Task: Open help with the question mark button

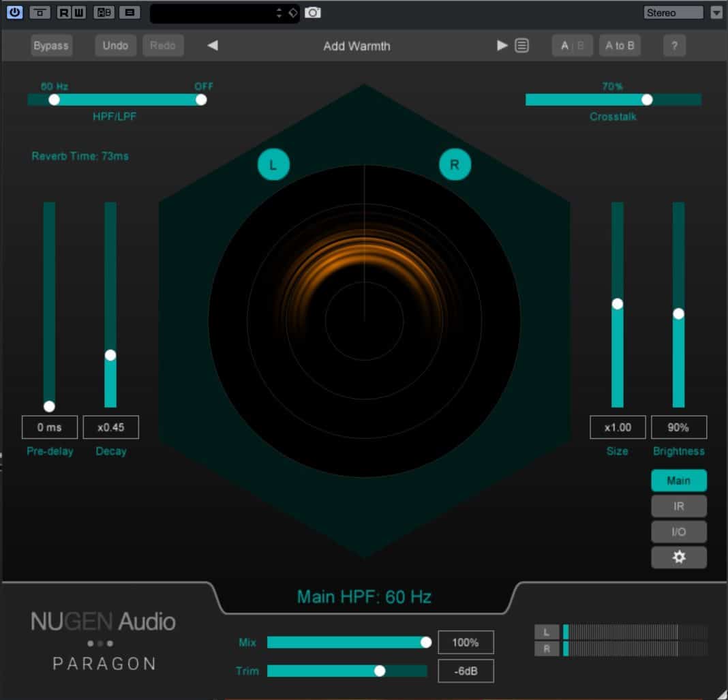Action: [x=674, y=46]
